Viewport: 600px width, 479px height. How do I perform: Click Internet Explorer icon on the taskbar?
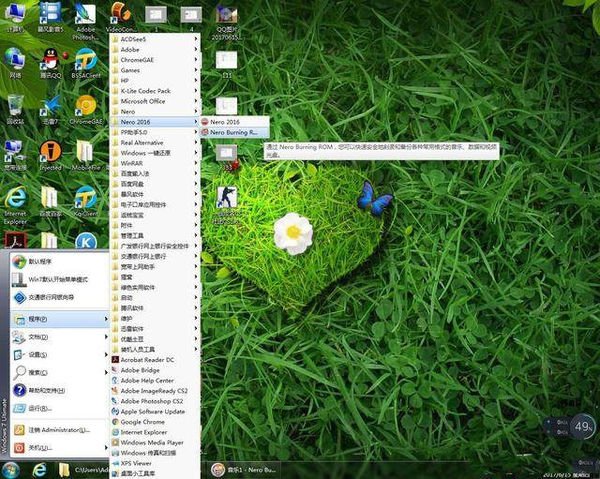(39, 469)
